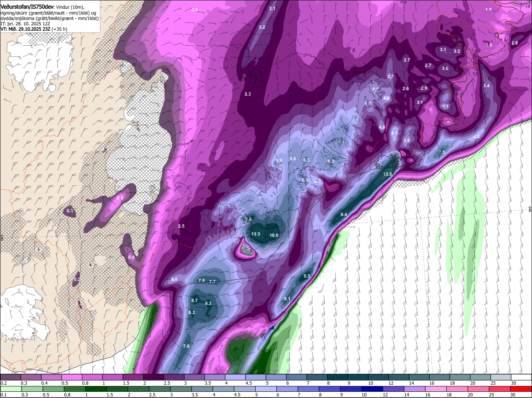Click the 3.4 precipitation value label
532x398 pixels.
486,86
